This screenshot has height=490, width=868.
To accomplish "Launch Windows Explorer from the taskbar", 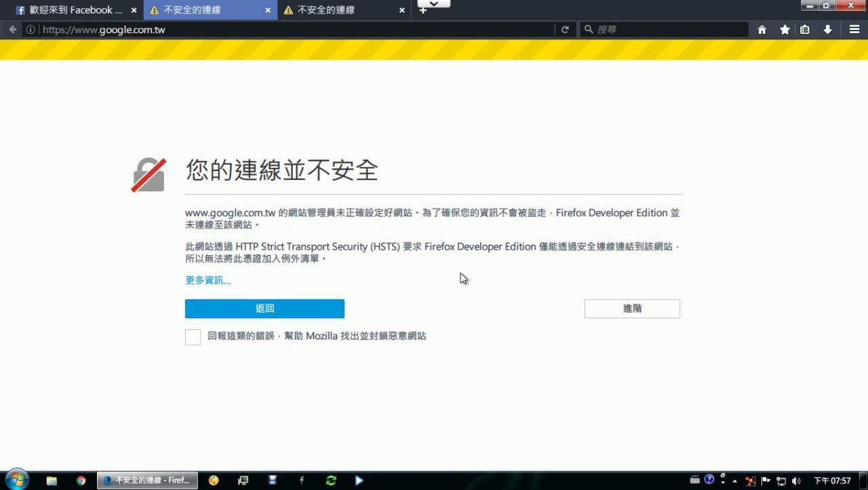I will point(52,480).
